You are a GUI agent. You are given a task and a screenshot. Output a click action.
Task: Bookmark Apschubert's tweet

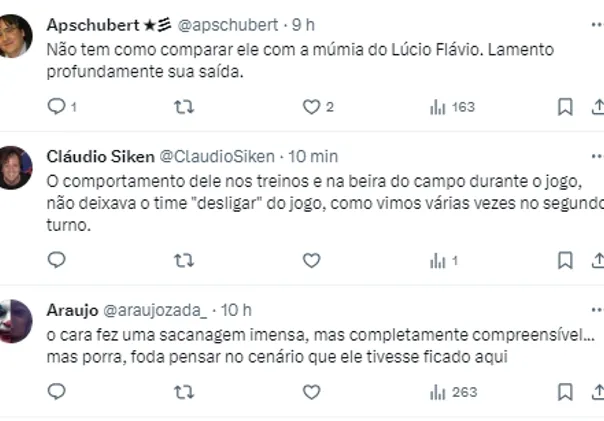(x=565, y=107)
